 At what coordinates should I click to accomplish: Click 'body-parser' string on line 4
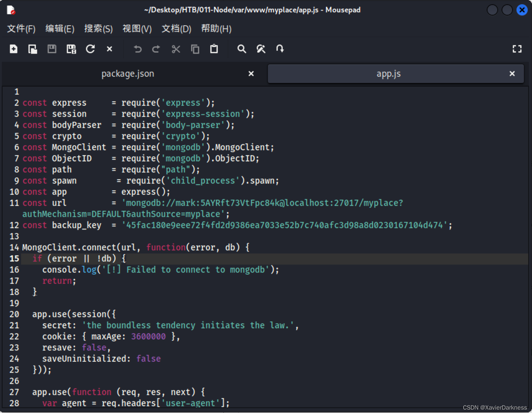click(x=193, y=125)
